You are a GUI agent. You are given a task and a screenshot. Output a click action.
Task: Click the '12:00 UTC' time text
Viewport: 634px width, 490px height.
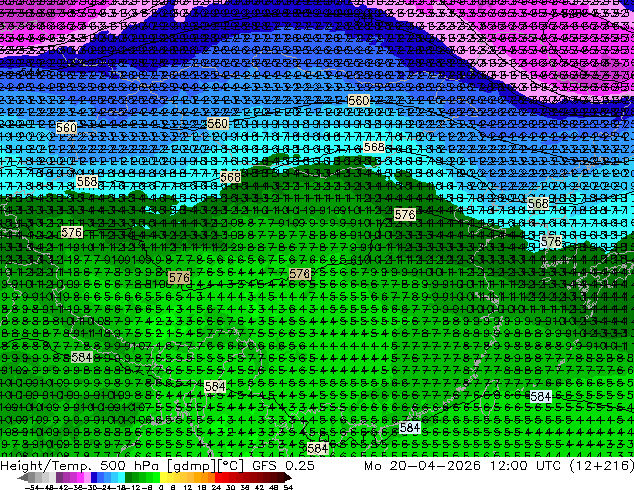[525, 466]
